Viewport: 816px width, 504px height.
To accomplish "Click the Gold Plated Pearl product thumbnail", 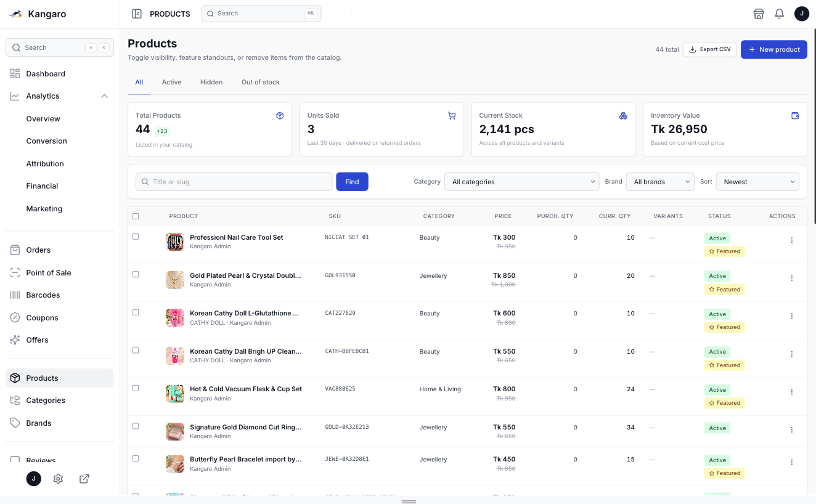I will click(175, 280).
